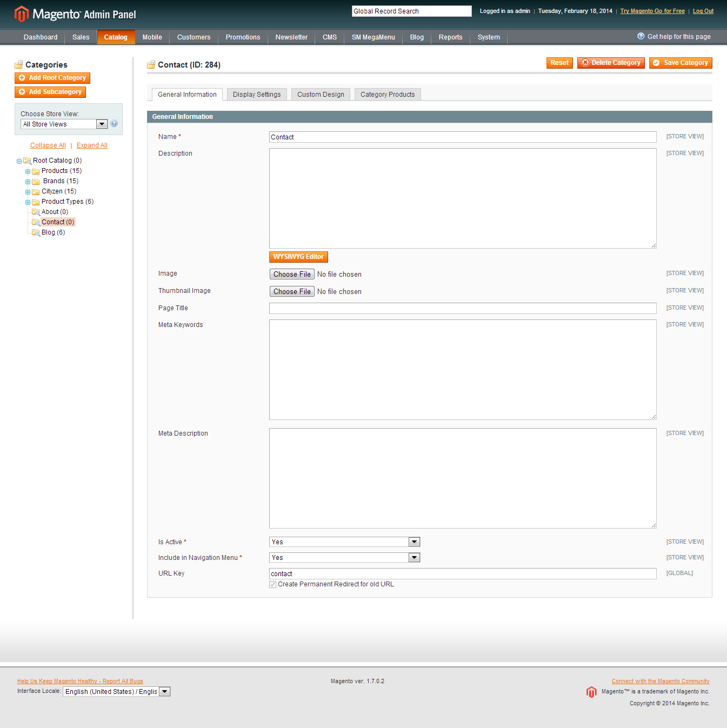Select Blog (6) in the category tree

pyautogui.click(x=53, y=232)
